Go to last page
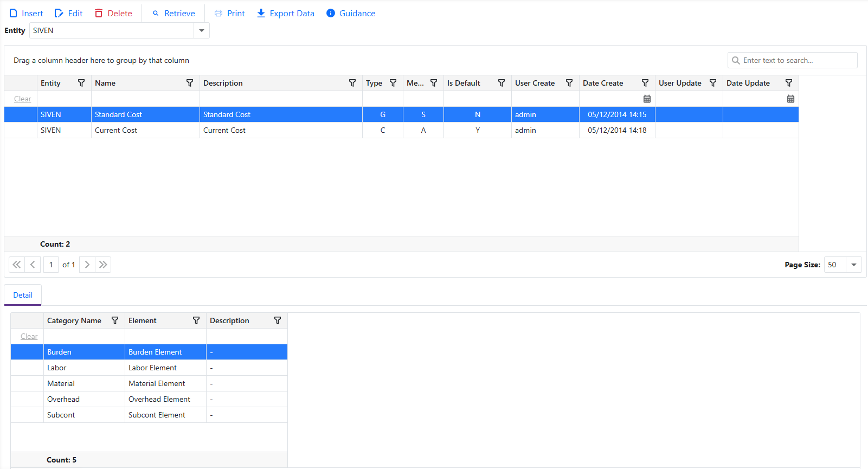This screenshot has width=868, height=469. click(103, 265)
